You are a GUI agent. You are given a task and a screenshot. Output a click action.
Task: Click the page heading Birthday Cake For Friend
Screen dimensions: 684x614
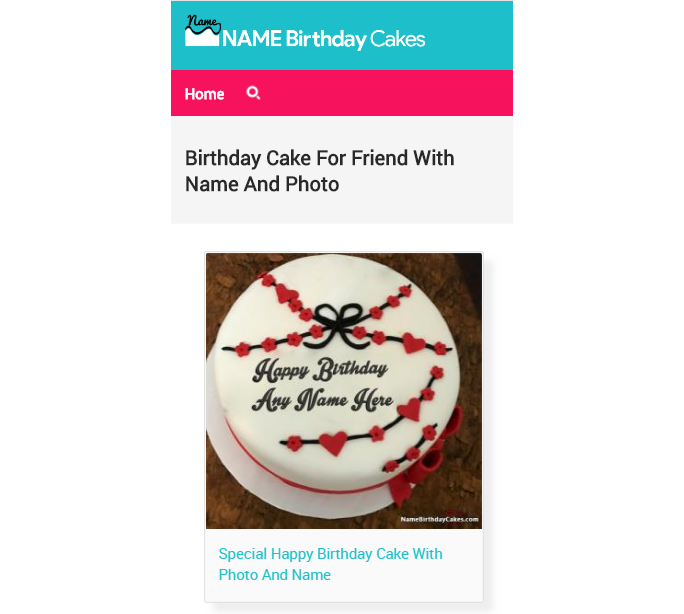click(319, 171)
